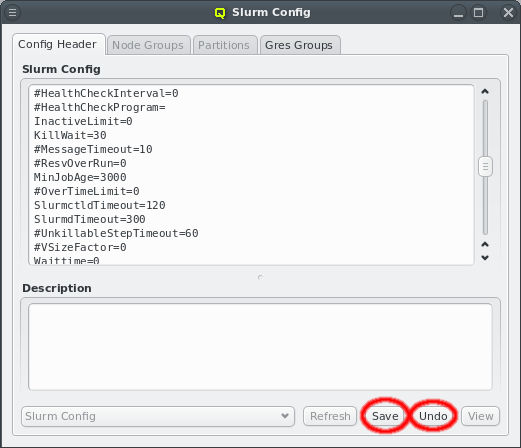The width and height of the screenshot is (521, 448).
Task: Click the #VSizeFactor=0 line
Action: pos(80,247)
